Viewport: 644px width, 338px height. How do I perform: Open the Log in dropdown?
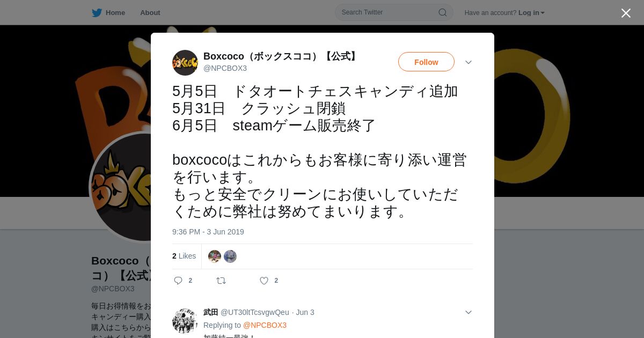[531, 12]
